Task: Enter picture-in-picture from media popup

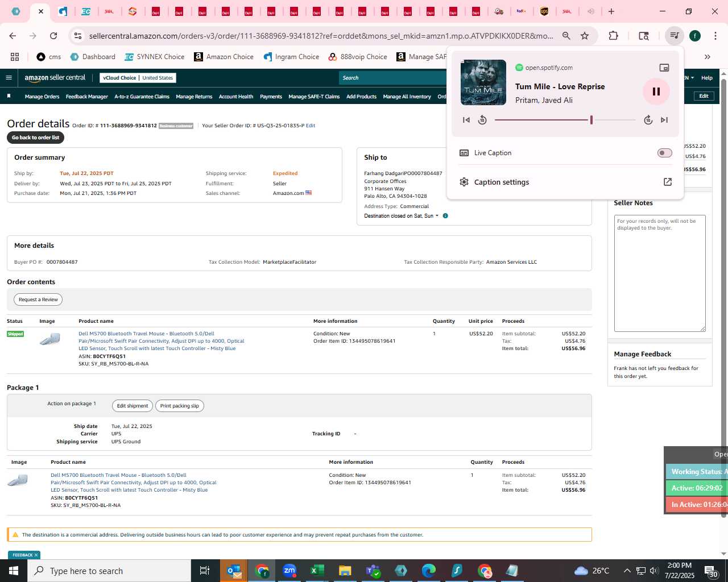Action: click(664, 68)
